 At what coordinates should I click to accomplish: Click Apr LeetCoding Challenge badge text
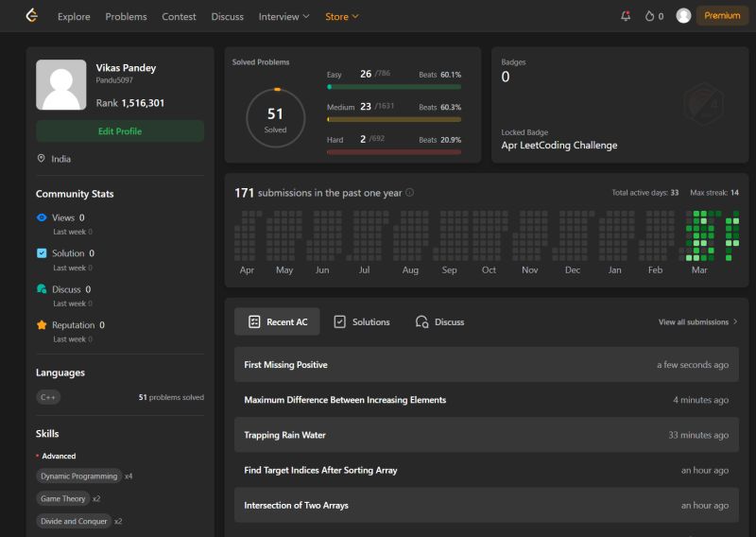(559, 146)
